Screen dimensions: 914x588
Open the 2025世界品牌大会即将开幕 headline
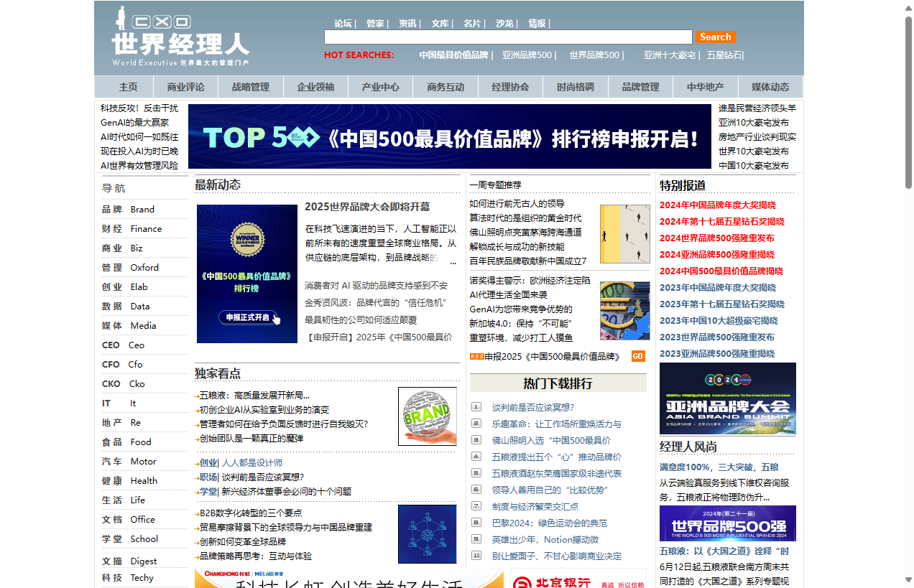[x=367, y=207]
